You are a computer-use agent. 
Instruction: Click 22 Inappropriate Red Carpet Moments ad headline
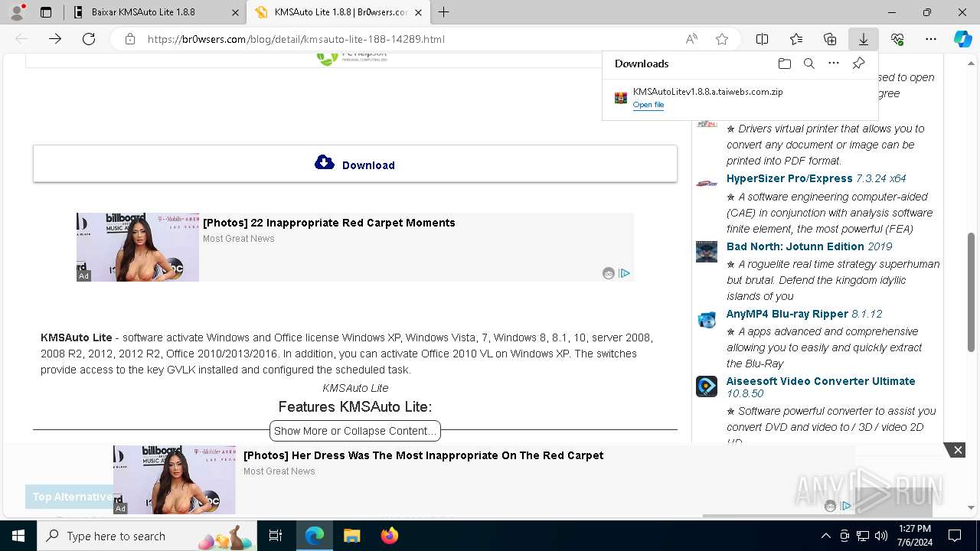(x=329, y=223)
